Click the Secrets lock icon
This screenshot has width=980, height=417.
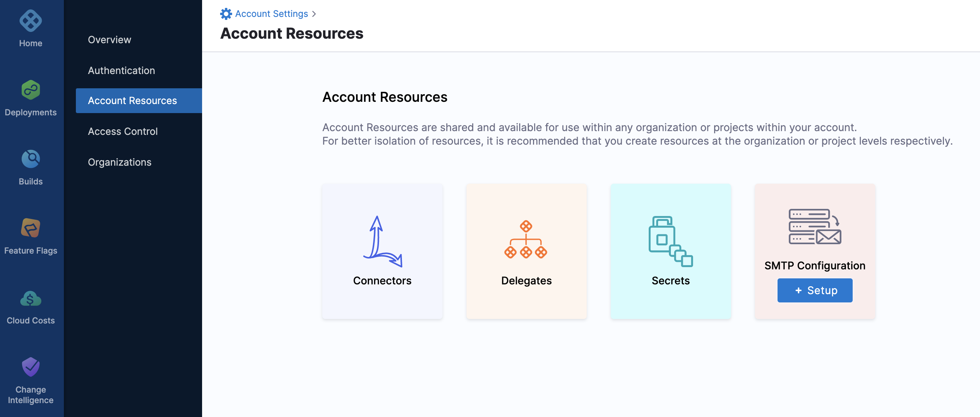point(670,241)
